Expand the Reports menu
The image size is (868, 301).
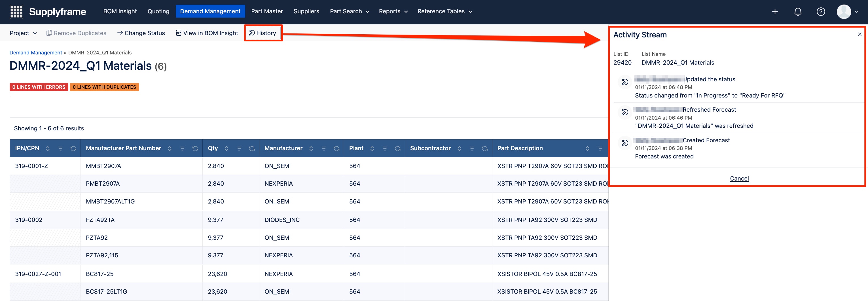[x=393, y=11]
